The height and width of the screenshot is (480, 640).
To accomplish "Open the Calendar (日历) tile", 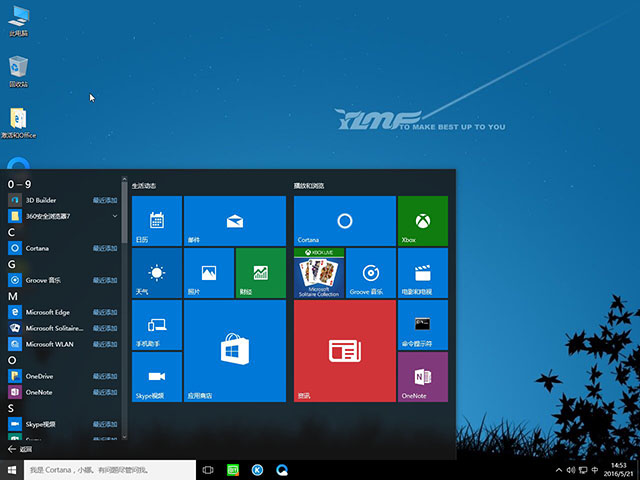I will pos(156,221).
